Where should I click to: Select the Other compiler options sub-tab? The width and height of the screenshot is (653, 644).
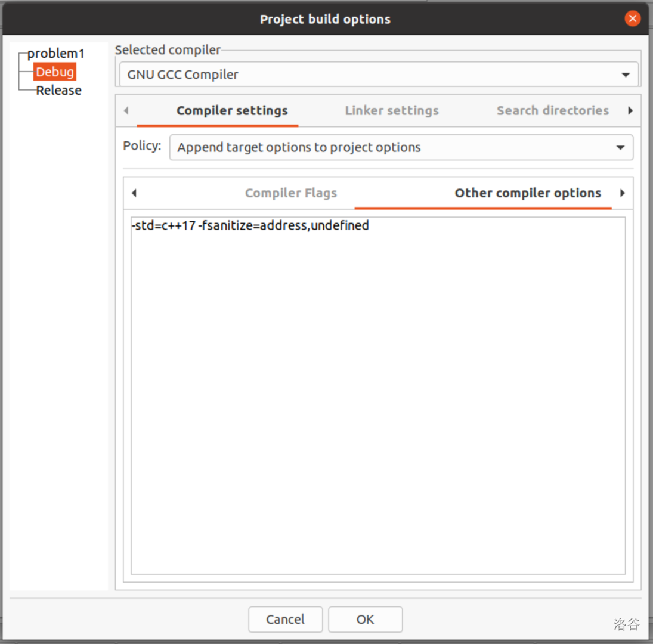click(x=528, y=193)
